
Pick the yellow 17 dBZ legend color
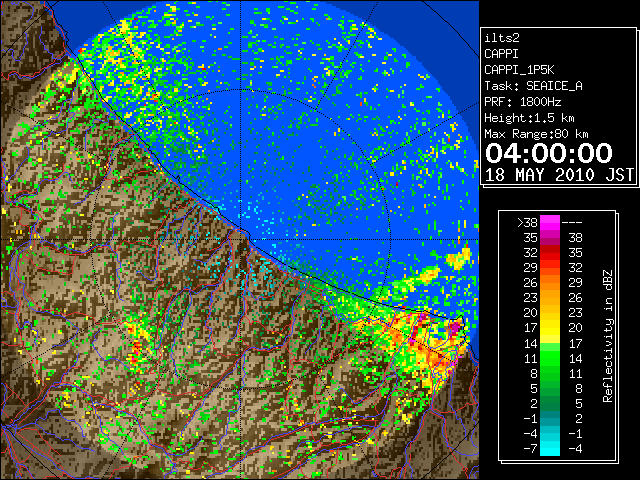click(x=550, y=328)
